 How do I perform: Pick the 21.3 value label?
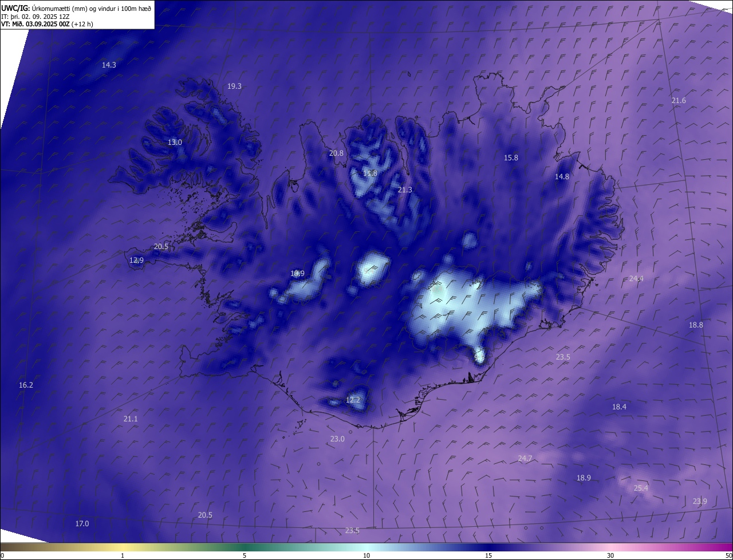[x=405, y=190]
